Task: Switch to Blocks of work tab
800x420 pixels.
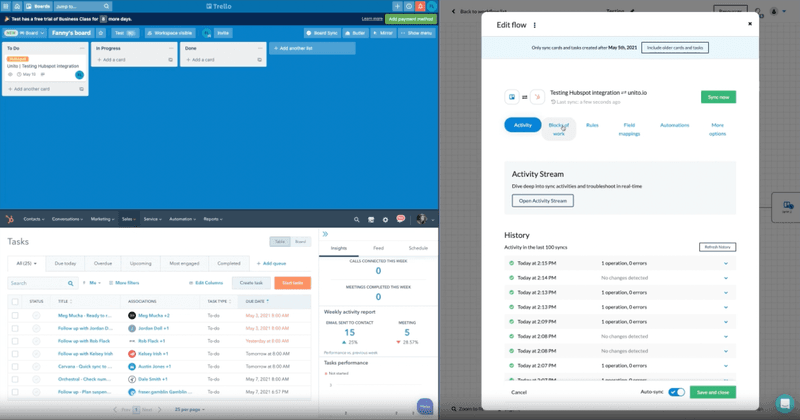Action: [559, 129]
